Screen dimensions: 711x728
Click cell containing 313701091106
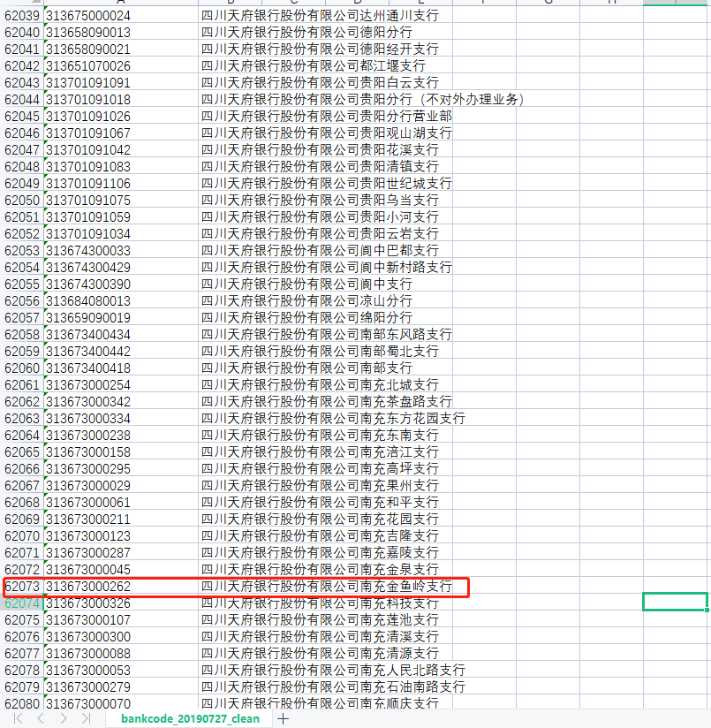[x=121, y=184]
